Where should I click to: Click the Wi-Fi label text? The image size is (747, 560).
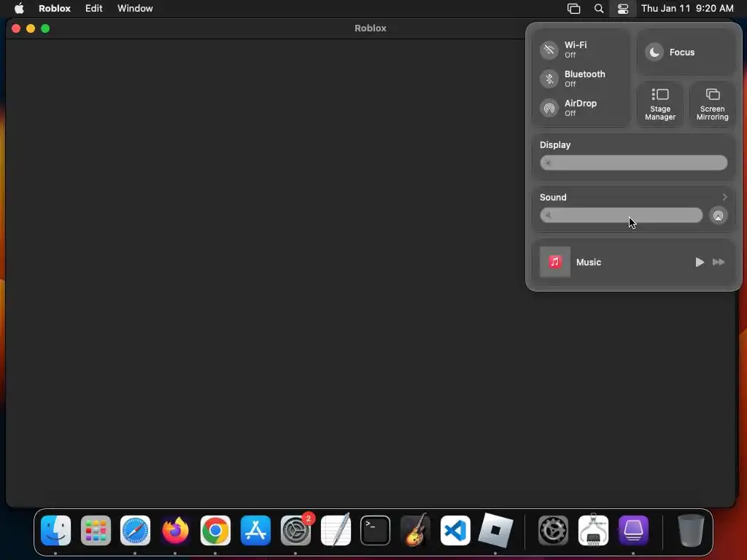(576, 44)
